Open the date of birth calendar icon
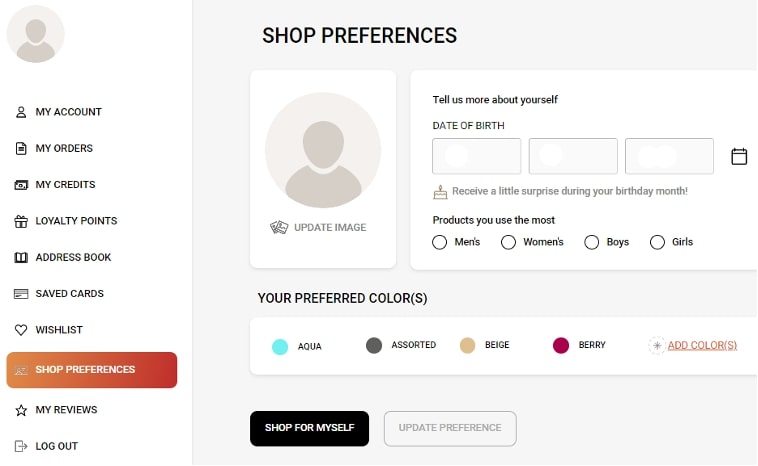The image size is (758, 466). pyautogui.click(x=739, y=156)
